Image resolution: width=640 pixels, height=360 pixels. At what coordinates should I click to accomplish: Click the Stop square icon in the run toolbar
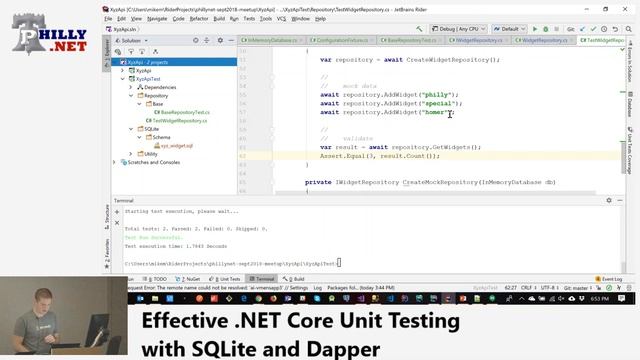[556, 29]
